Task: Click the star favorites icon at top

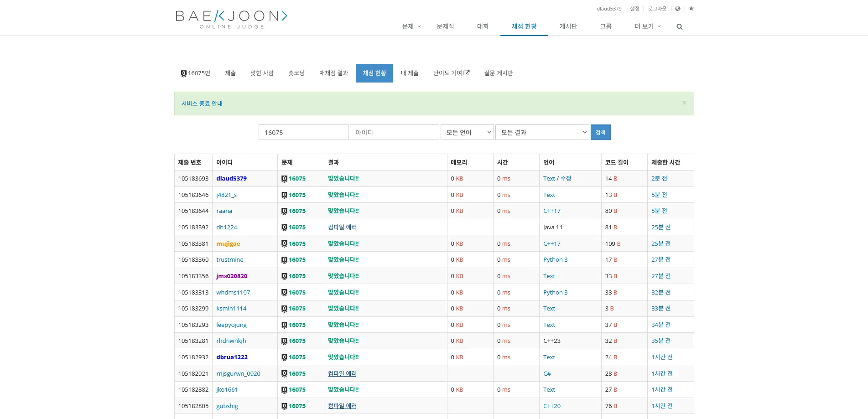Action: pyautogui.click(x=691, y=9)
